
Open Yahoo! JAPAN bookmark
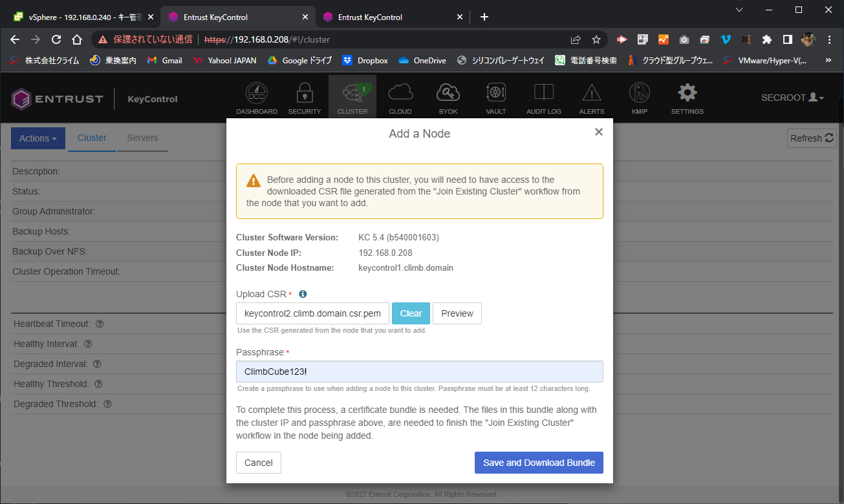pos(225,60)
